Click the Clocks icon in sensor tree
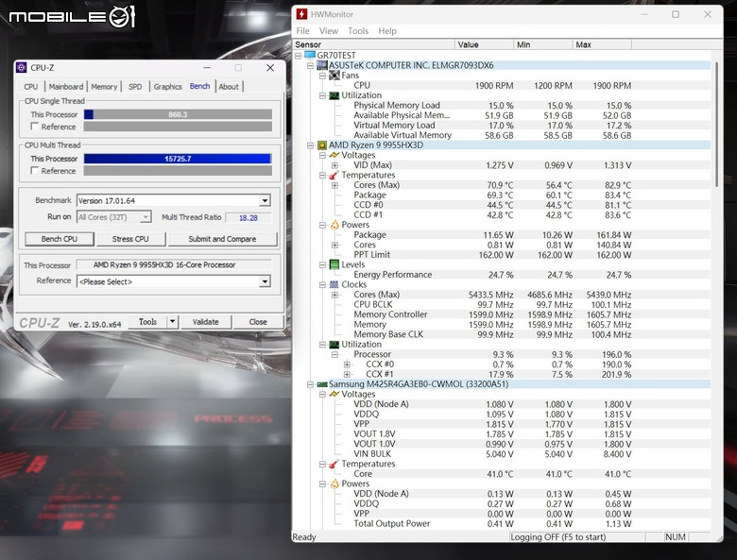This screenshot has width=737, height=560. [x=334, y=284]
